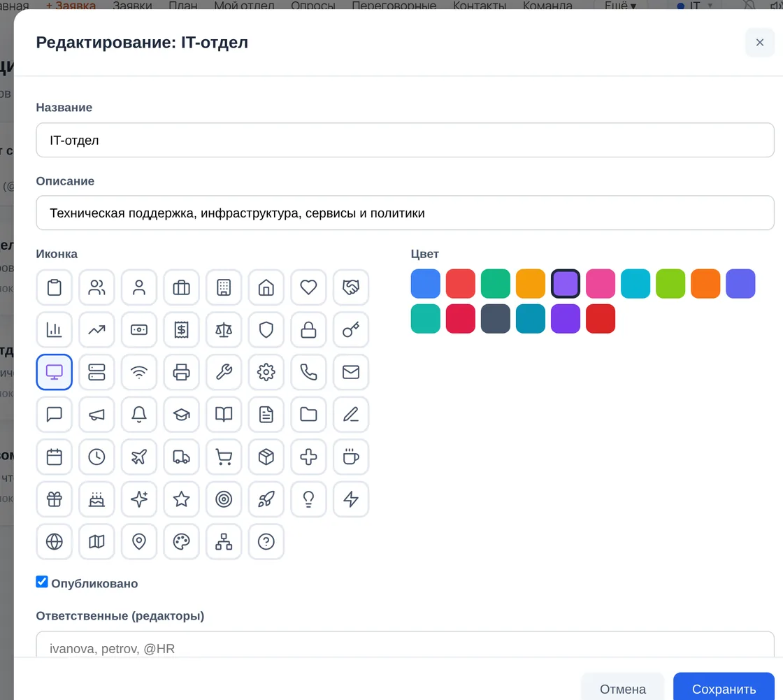This screenshot has height=700, width=783.
Task: Choose the green color swatch
Action: pyautogui.click(x=496, y=284)
